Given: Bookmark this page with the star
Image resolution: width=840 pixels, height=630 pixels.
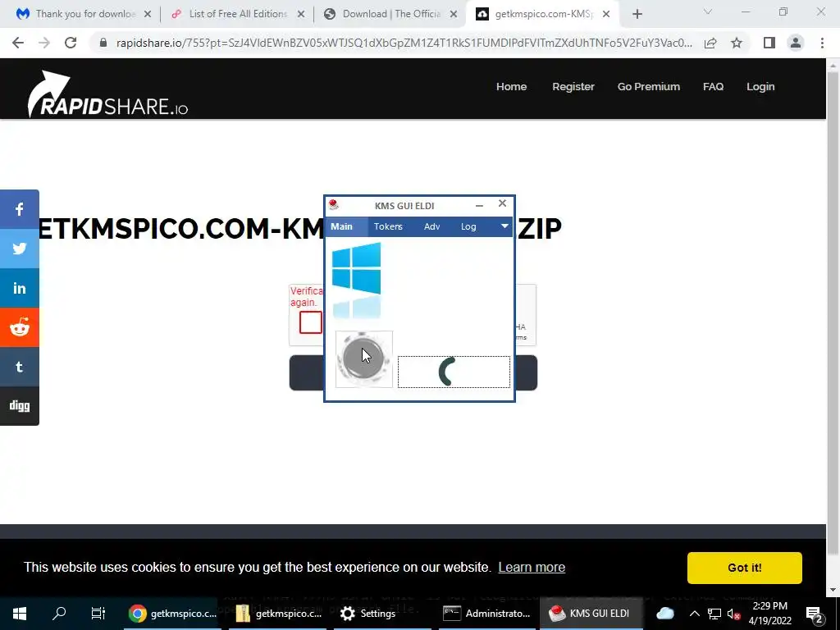Looking at the screenshot, I should (x=737, y=43).
